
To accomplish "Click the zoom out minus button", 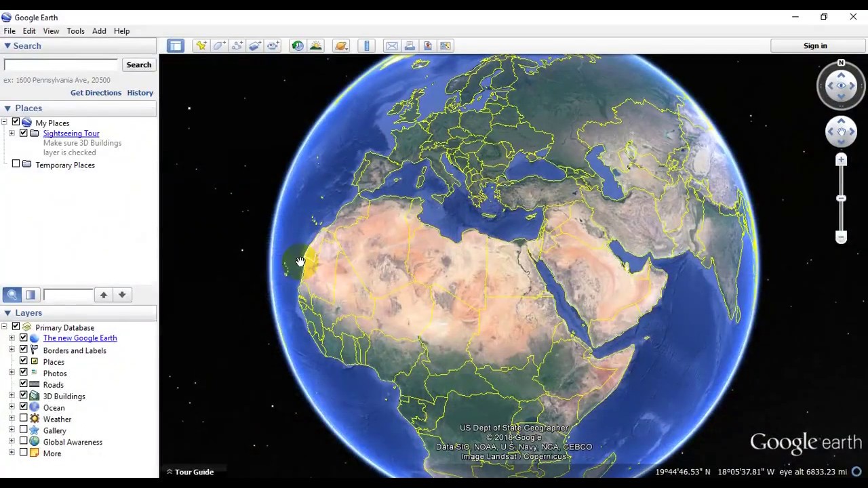I will point(841,237).
